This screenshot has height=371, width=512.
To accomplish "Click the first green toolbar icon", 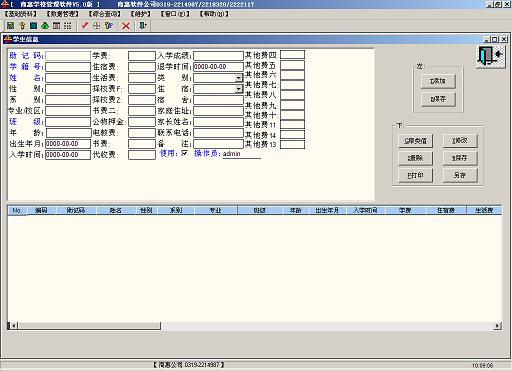I will (x=10, y=26).
